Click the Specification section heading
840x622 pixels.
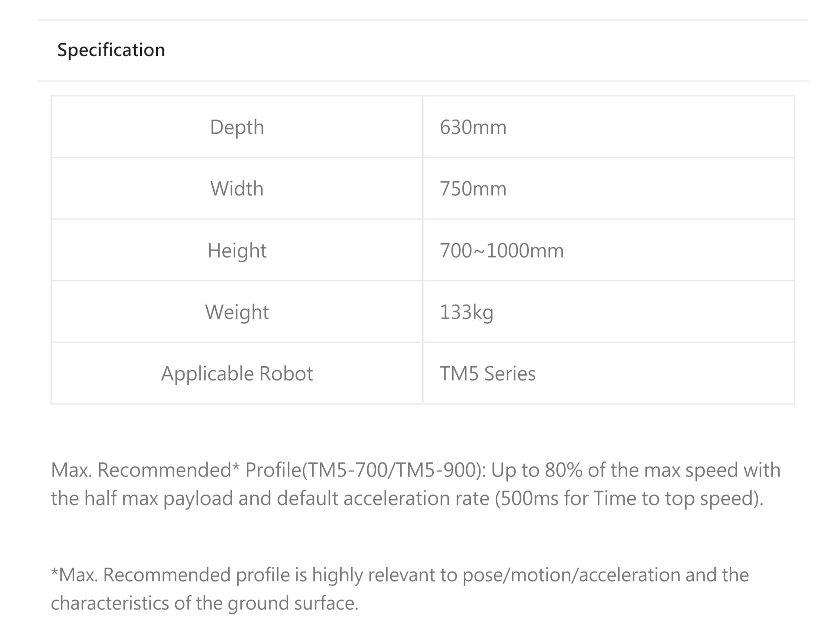[111, 50]
